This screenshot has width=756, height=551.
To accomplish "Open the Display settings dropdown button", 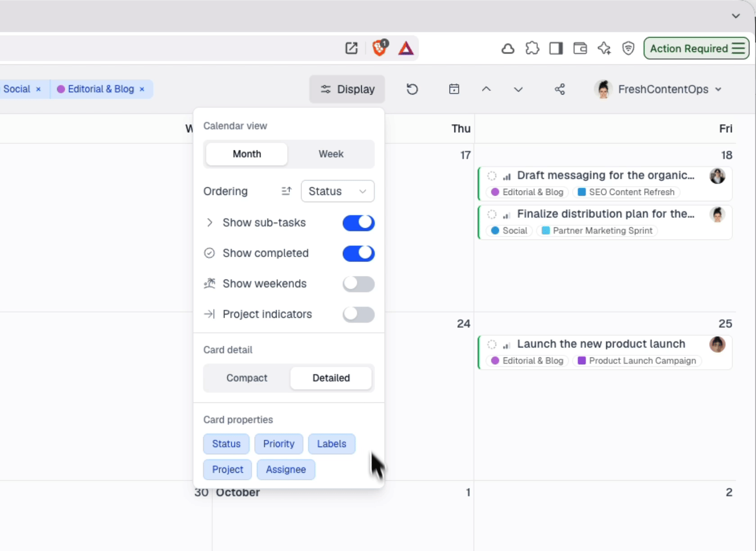I will 347,89.
